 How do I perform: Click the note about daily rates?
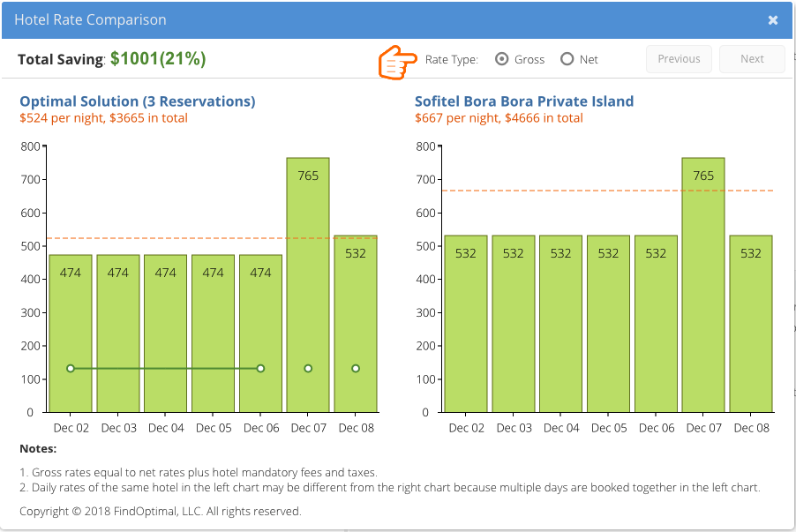390,488
